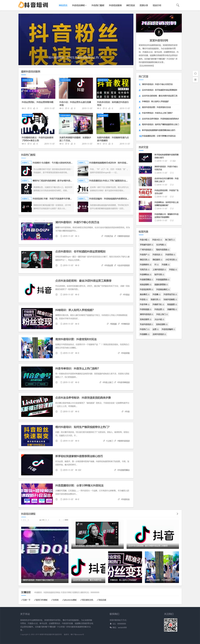Click the footer WeChat icon
Image resolution: width=200 pixels, height=644 pixels.
tap(110, 627)
